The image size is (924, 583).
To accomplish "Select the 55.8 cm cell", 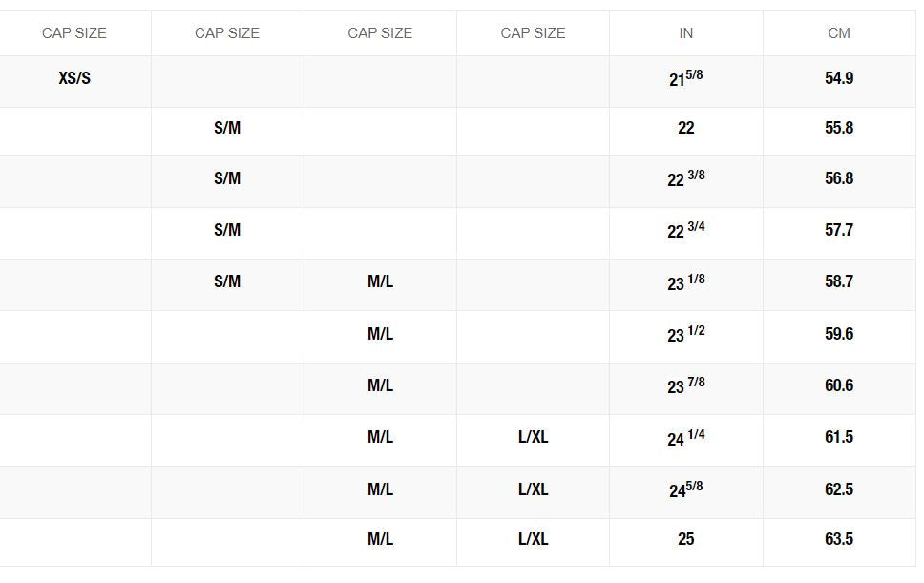I will tap(838, 128).
